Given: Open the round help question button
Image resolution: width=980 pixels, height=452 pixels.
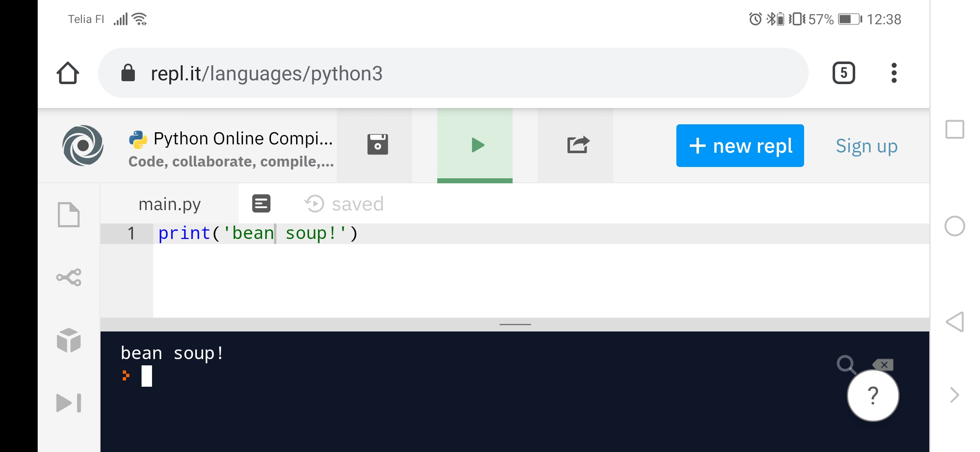Looking at the screenshot, I should click(873, 395).
